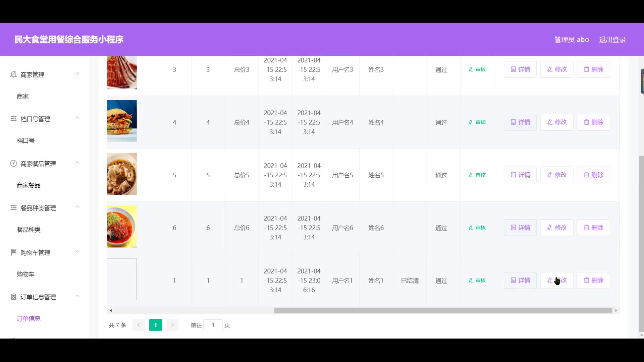Click the 已结清 status cell

[x=410, y=281]
